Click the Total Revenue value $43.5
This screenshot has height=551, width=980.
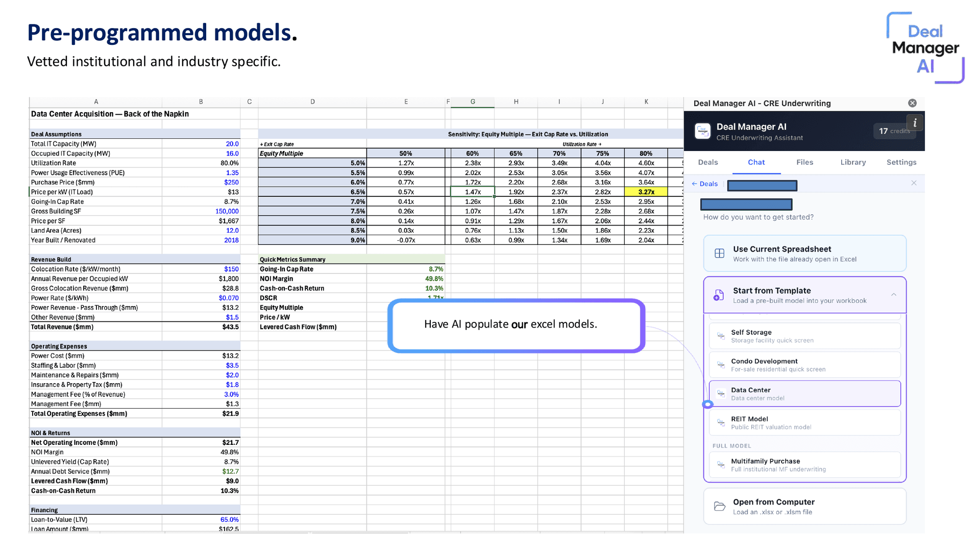[201, 327]
